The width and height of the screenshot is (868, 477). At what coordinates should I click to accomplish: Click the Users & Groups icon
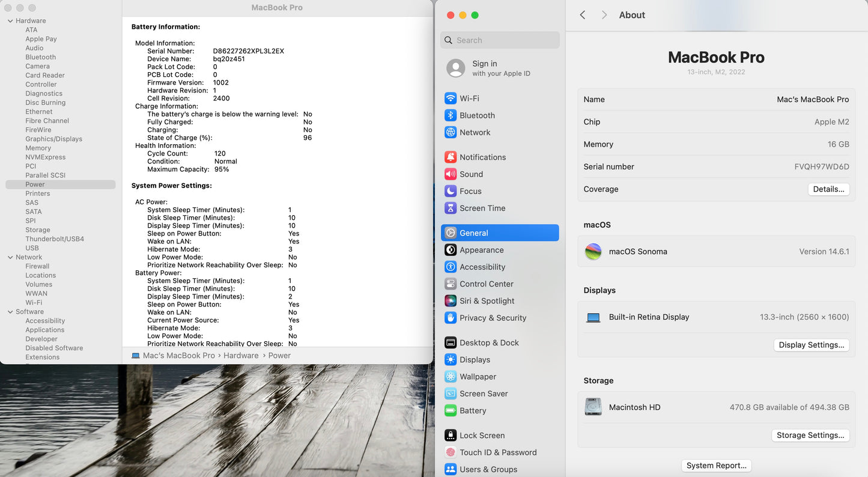click(451, 469)
